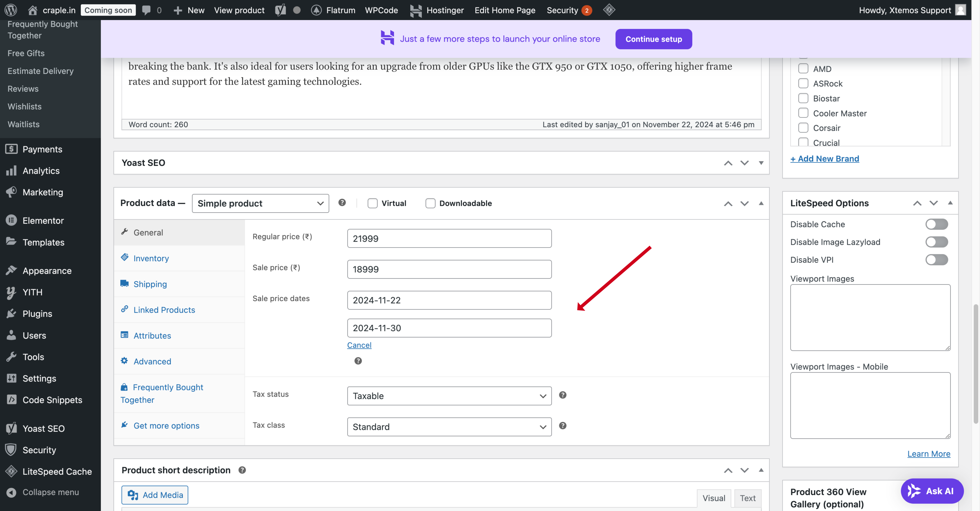Click the Tax status help icon

563,395
